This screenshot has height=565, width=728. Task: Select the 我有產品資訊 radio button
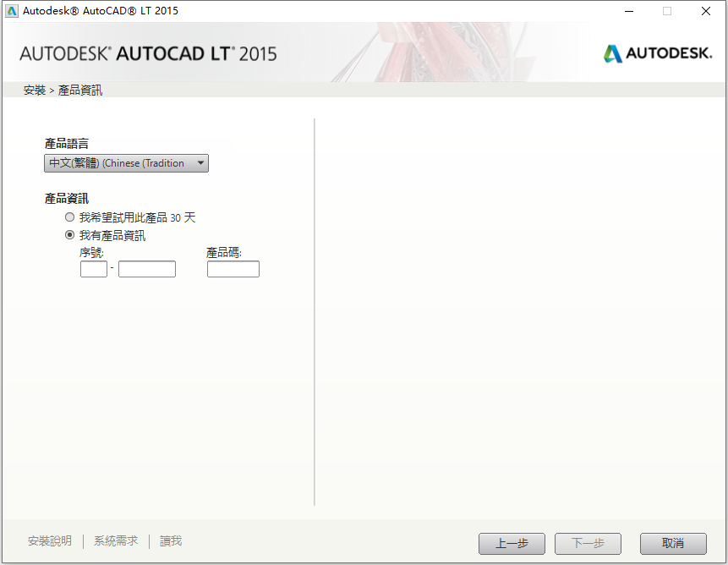pyautogui.click(x=69, y=235)
